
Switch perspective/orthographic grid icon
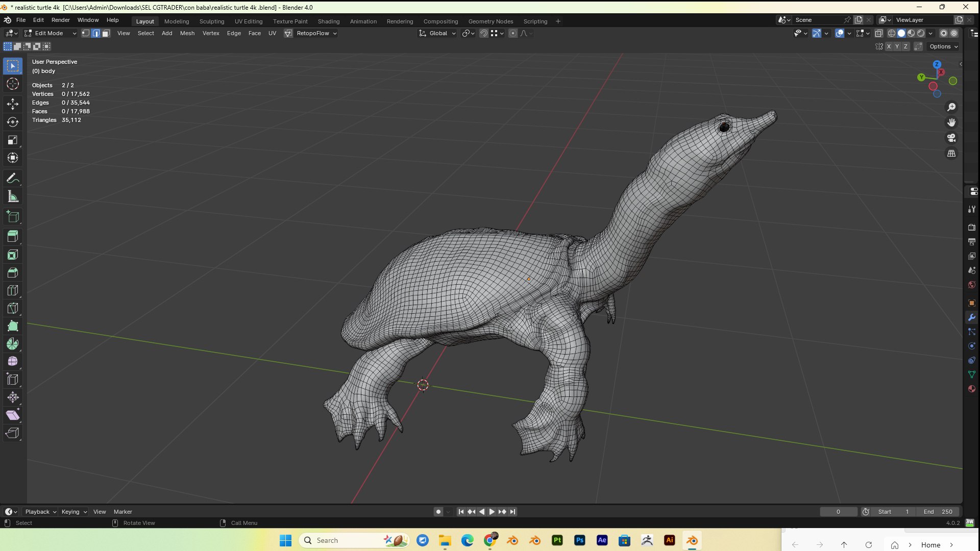coord(951,153)
